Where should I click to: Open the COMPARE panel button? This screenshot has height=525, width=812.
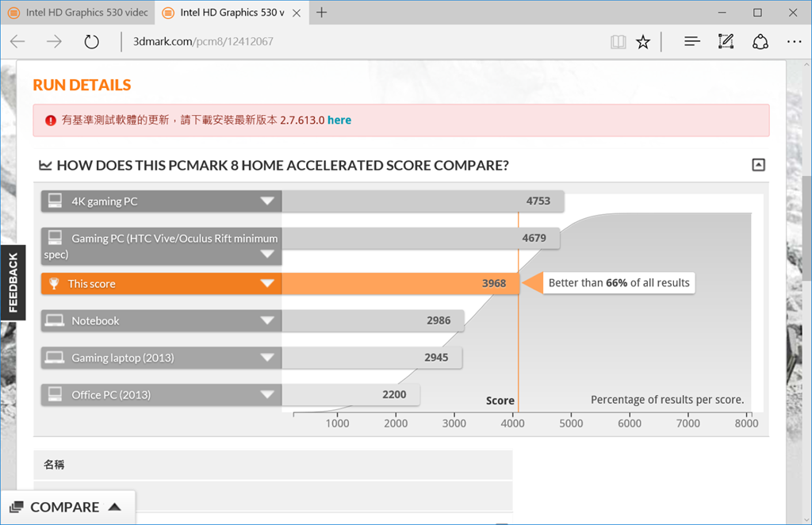(68, 507)
